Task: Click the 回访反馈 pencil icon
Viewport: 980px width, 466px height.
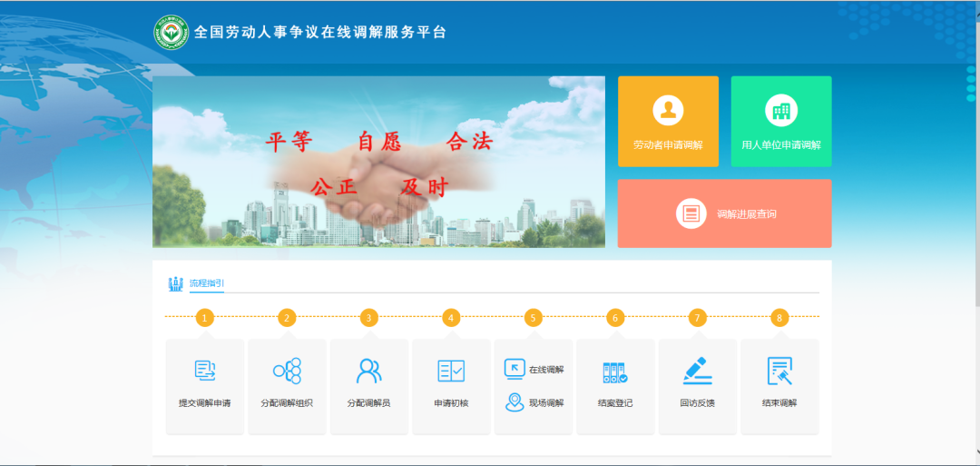Action: 698,371
